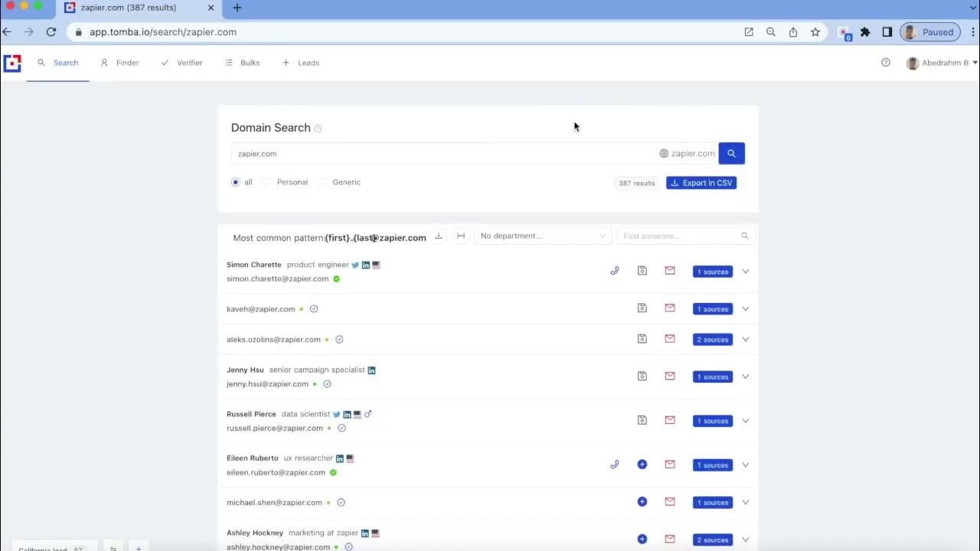980x551 pixels.
Task: Open Simon Charette's Twitter icon
Action: (355, 265)
